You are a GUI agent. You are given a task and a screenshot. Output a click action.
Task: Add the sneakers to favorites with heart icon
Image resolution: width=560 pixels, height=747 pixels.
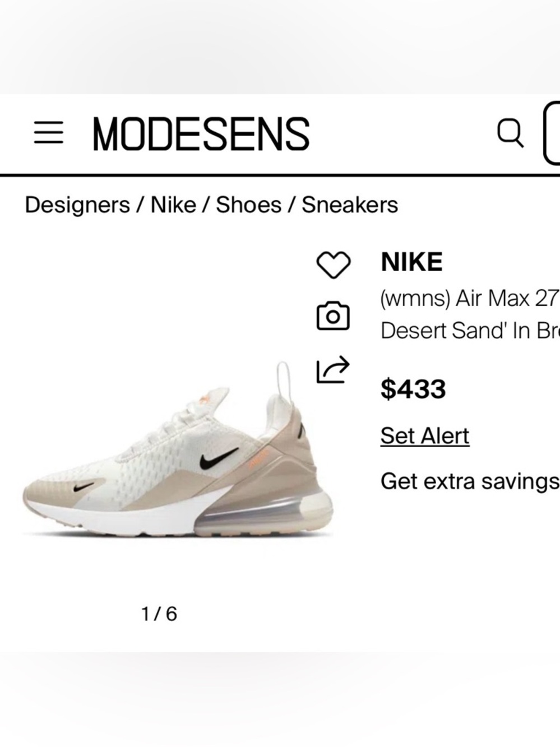(x=334, y=266)
